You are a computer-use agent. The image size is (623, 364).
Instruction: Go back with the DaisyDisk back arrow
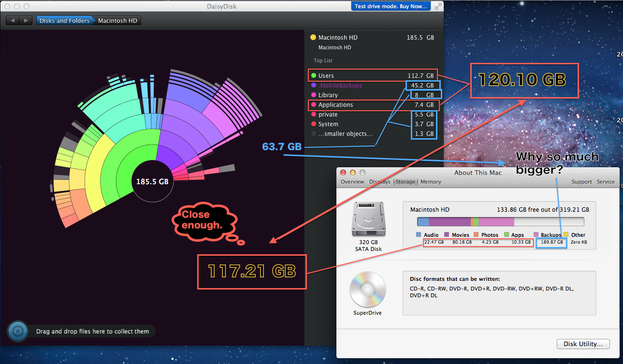(13, 21)
